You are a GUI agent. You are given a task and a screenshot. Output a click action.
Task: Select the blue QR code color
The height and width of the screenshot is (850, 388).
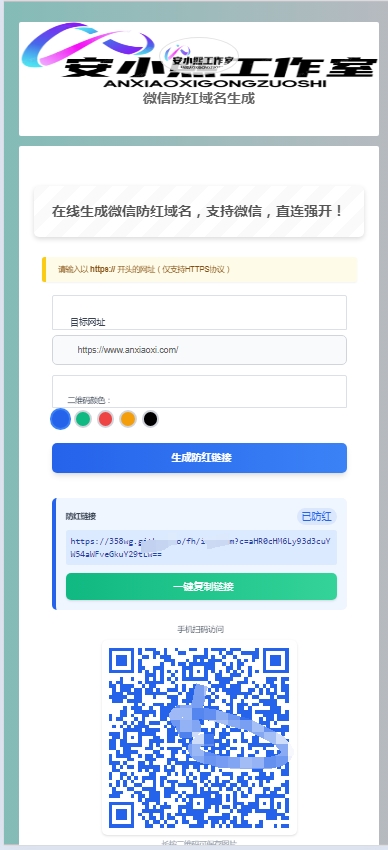point(61,418)
